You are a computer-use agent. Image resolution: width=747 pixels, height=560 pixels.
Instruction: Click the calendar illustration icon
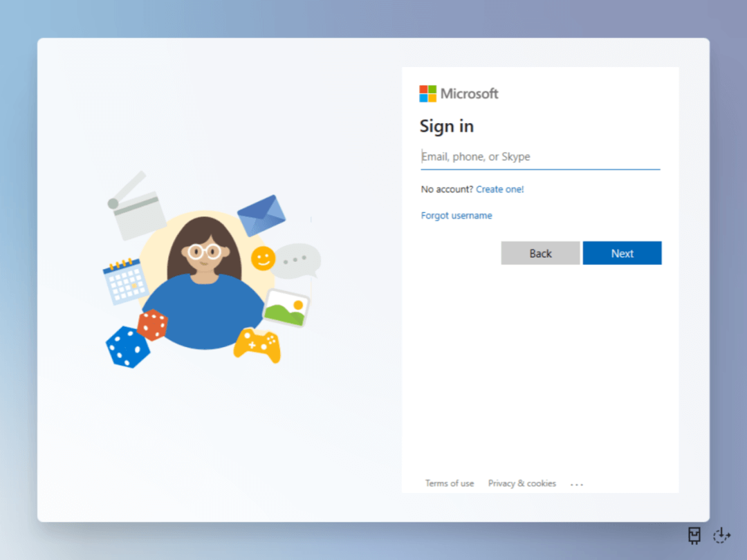click(125, 281)
